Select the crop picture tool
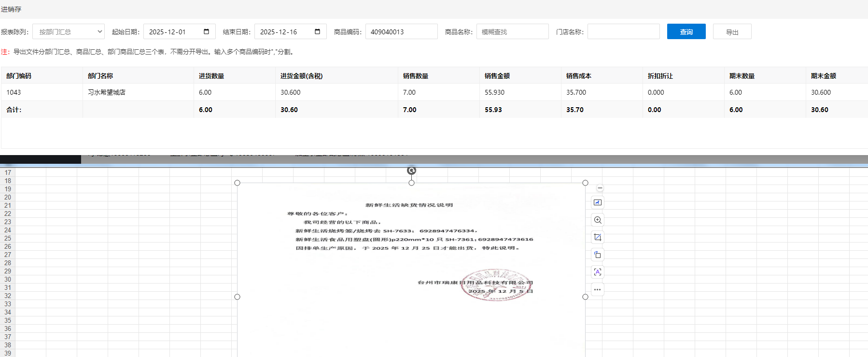Screen dimensions: 868x357 pos(598,237)
